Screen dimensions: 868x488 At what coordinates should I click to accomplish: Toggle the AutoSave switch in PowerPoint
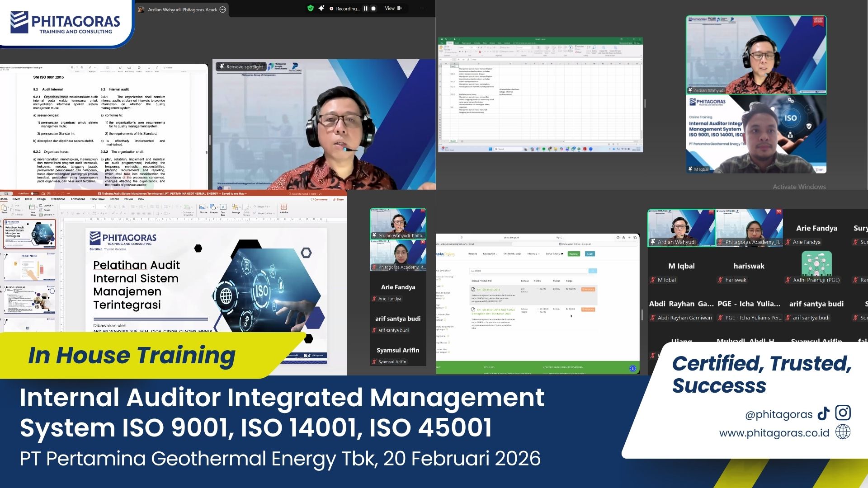[x=33, y=194]
